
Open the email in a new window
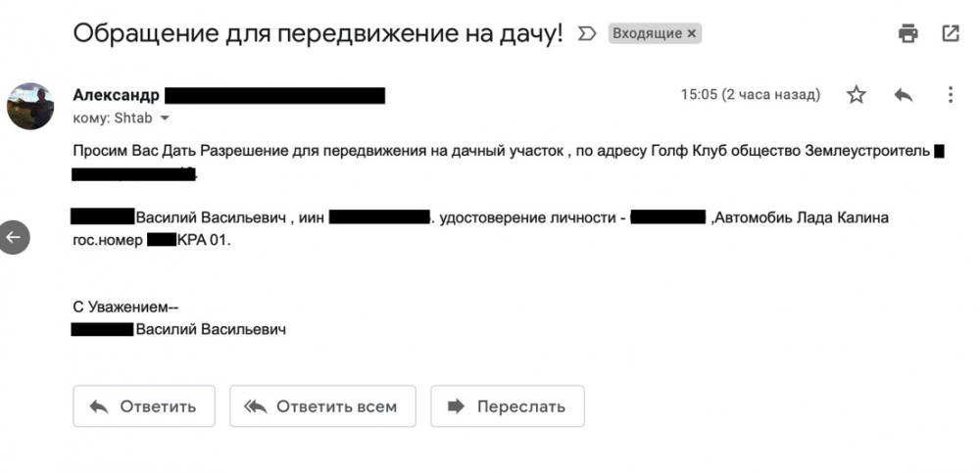pyautogui.click(x=950, y=33)
